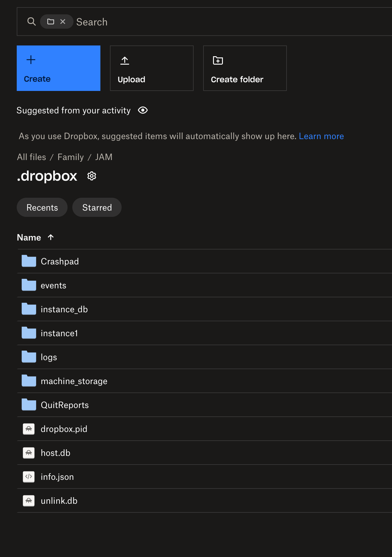Click the Crashpad folder icon

pos(29,261)
